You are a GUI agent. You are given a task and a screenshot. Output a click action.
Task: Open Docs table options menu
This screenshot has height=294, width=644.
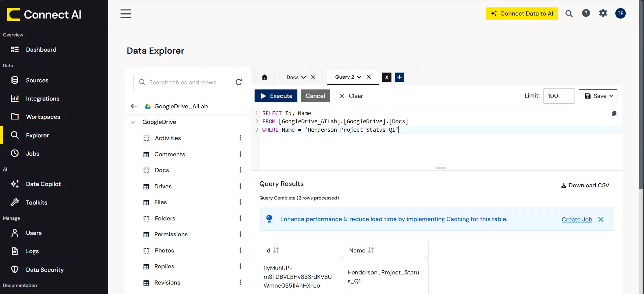coord(240,170)
